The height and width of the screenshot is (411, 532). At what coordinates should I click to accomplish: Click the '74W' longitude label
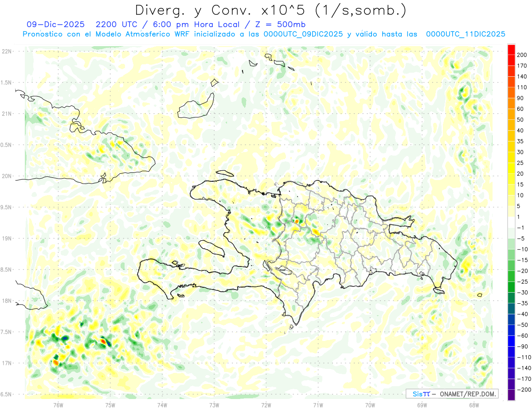(x=162, y=405)
